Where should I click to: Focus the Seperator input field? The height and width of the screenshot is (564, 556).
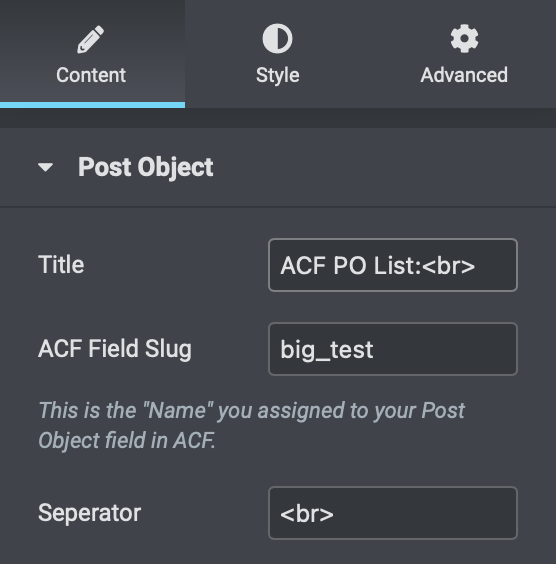[393, 513]
